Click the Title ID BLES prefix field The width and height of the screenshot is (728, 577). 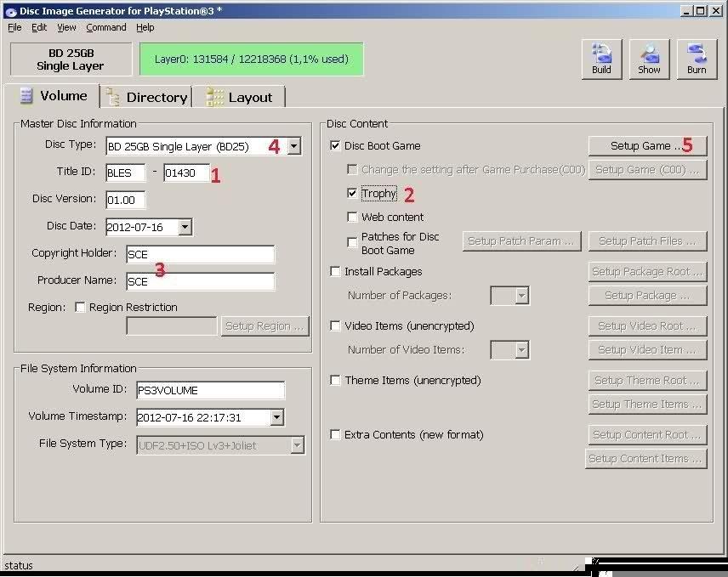(125, 173)
